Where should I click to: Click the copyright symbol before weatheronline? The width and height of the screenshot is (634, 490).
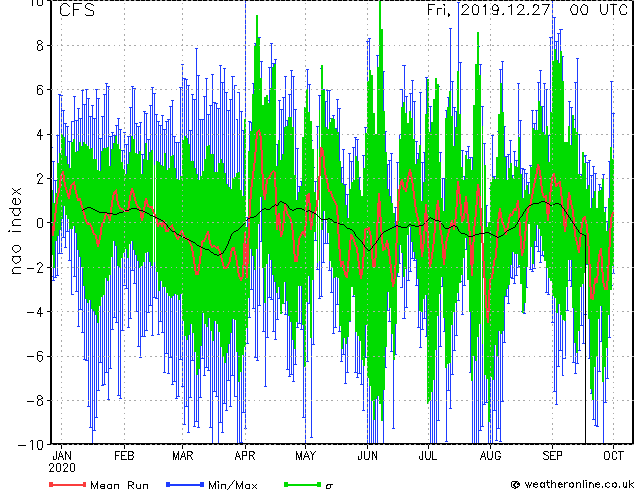[x=515, y=484]
